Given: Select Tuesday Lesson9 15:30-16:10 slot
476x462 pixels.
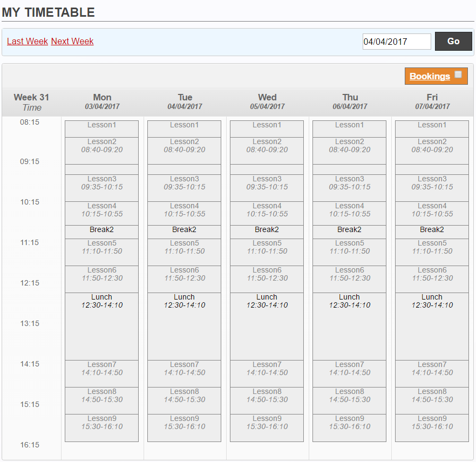Looking at the screenshot, I should (184, 428).
